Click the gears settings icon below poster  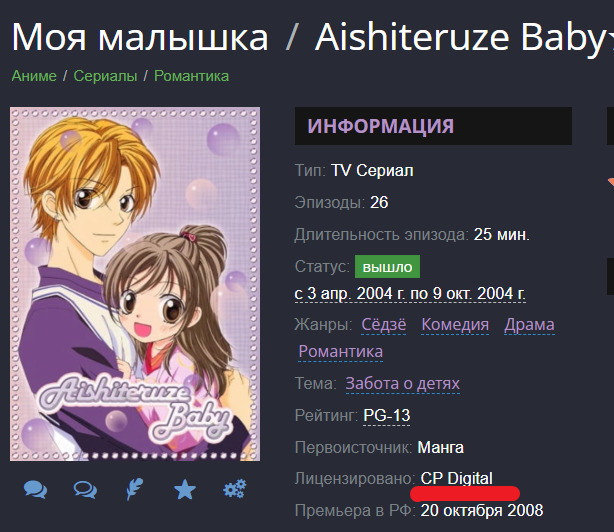[x=235, y=489]
